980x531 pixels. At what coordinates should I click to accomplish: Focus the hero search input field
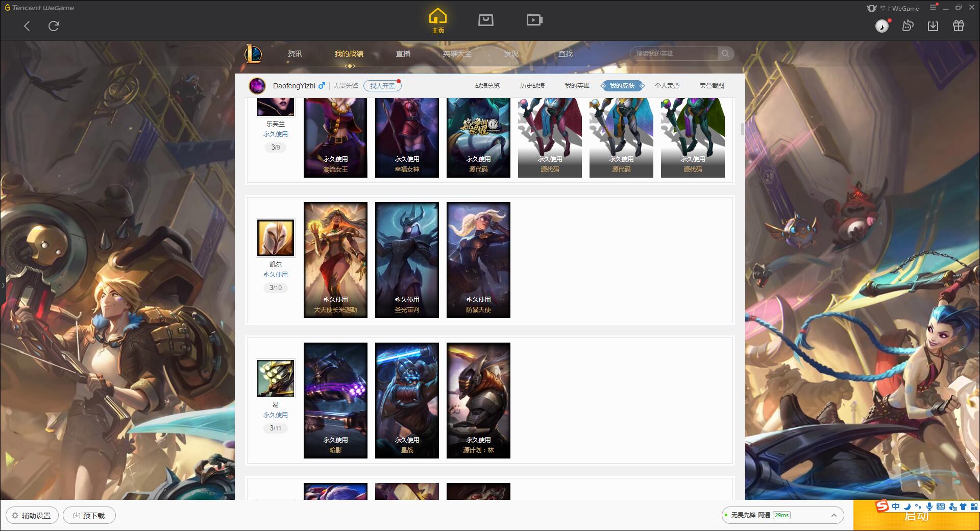pyautogui.click(x=674, y=54)
